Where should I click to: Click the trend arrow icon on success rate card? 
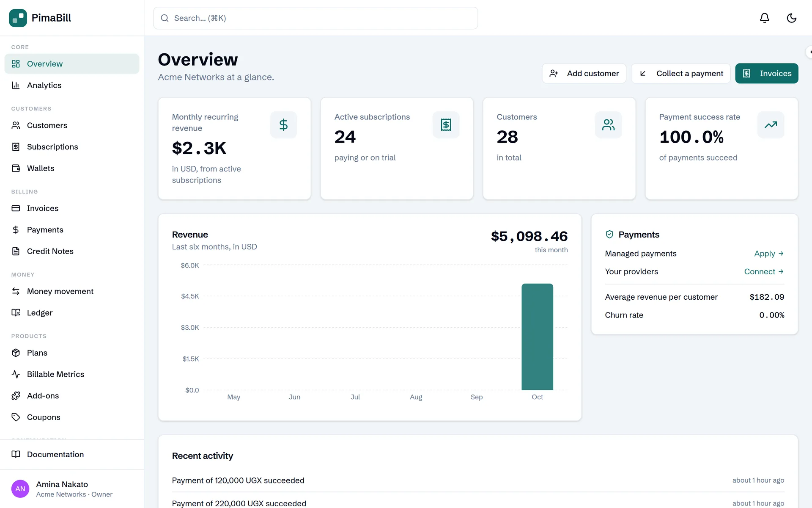(x=771, y=124)
